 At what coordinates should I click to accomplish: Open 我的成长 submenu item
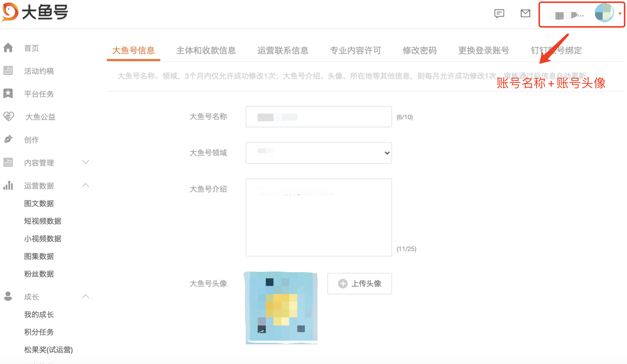click(x=39, y=314)
